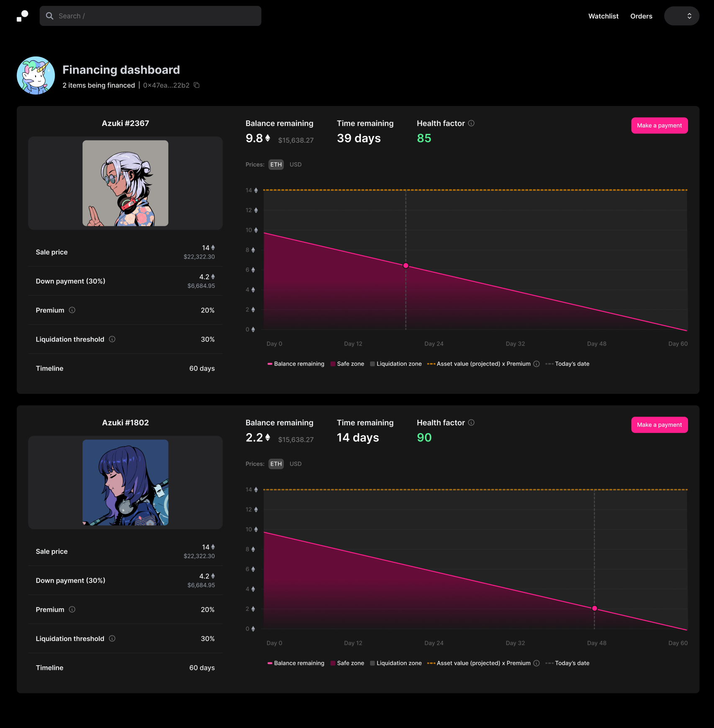This screenshot has width=714, height=728.
Task: Make a payment for Azuki #2367
Action: tap(659, 126)
